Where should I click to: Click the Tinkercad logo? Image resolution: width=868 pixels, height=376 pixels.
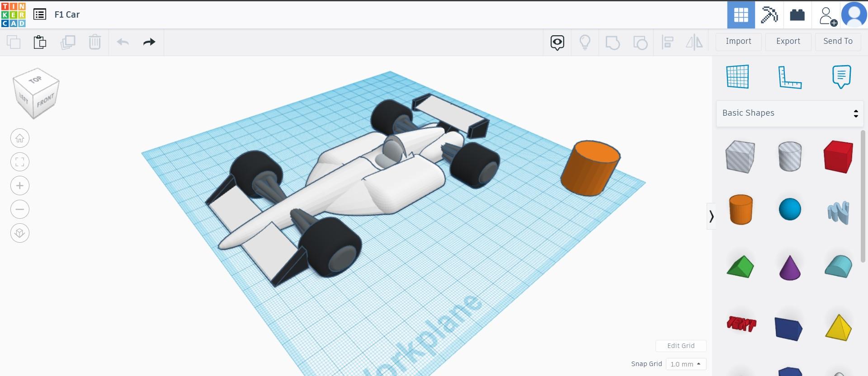(14, 14)
